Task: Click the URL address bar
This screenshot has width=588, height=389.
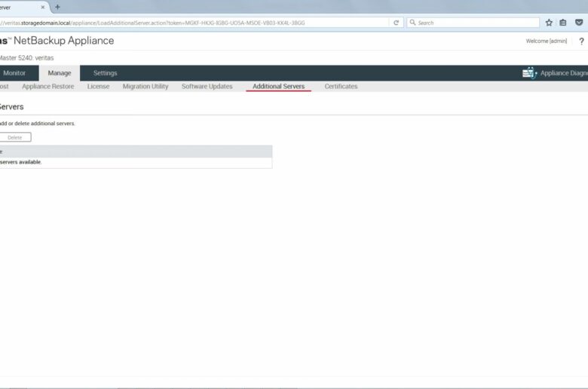Action: click(194, 23)
